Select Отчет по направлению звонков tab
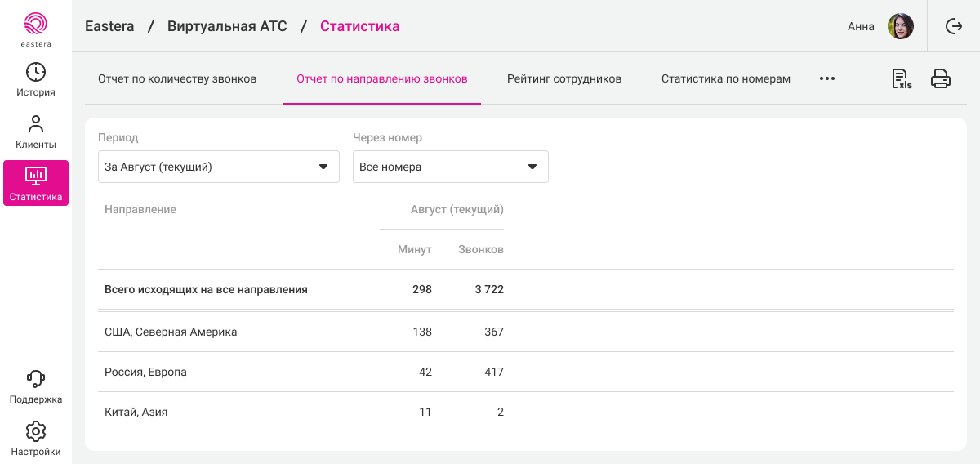The image size is (980, 464). [381, 79]
